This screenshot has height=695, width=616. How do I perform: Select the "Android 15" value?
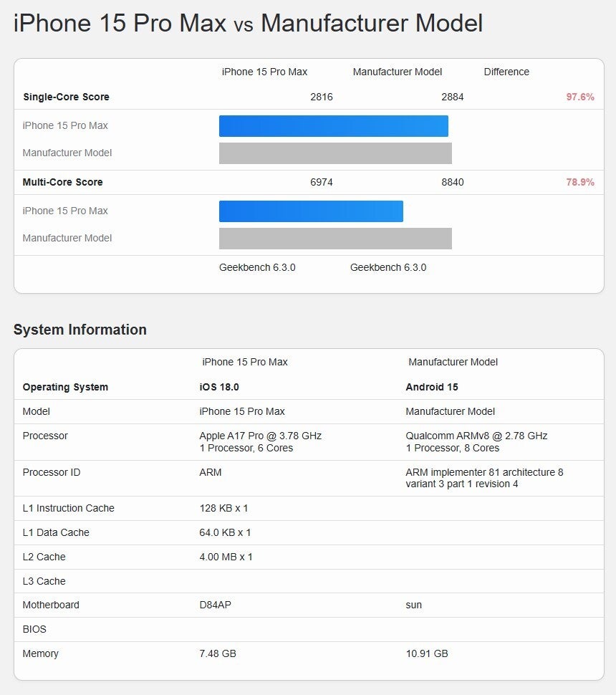point(432,387)
